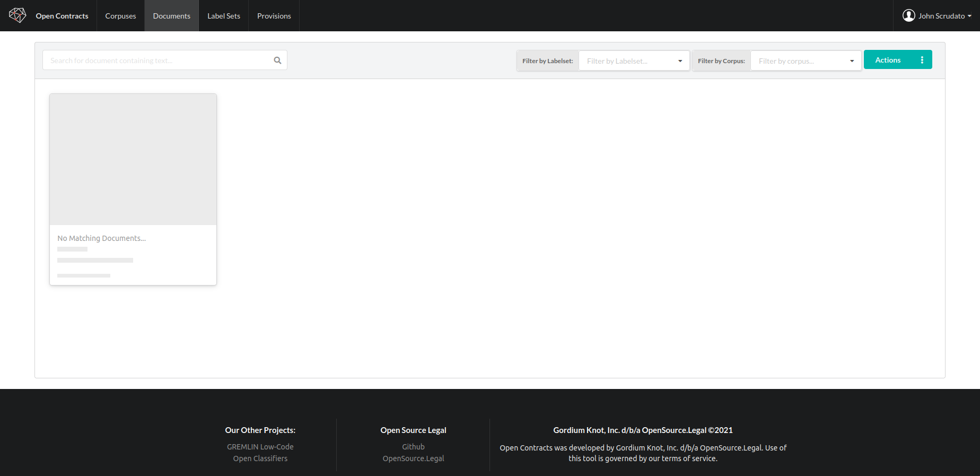The image size is (980, 476).
Task: Switch to the Documents tab
Action: click(x=171, y=16)
